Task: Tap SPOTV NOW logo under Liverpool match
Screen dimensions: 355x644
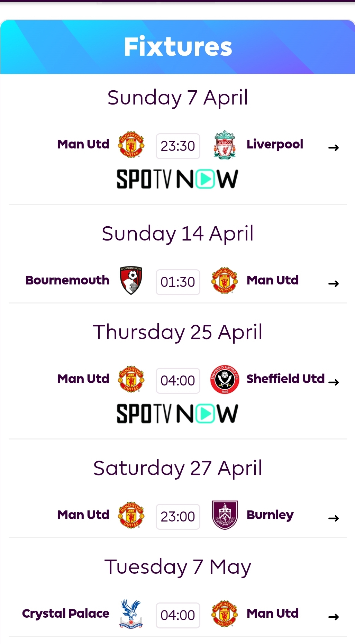Action: tap(177, 179)
